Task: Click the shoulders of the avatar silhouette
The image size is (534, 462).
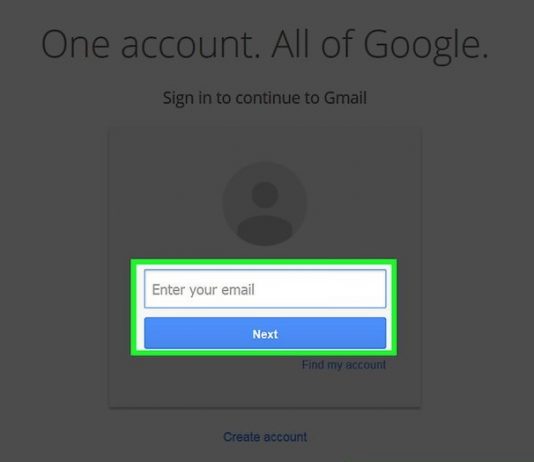Action: (x=265, y=229)
